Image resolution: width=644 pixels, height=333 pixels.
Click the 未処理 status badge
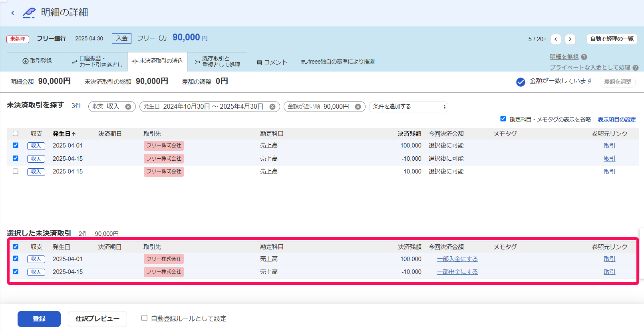point(18,39)
